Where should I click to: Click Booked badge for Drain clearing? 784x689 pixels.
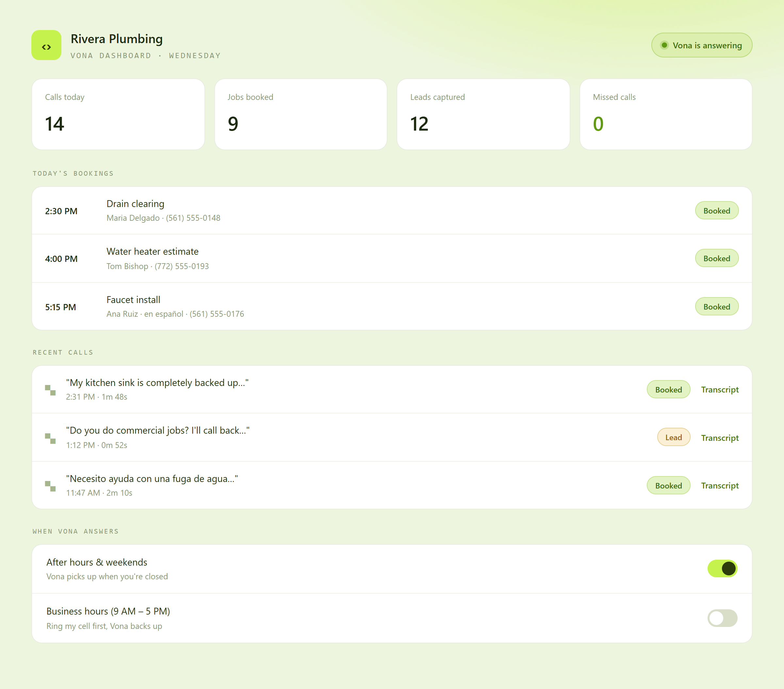pos(716,211)
